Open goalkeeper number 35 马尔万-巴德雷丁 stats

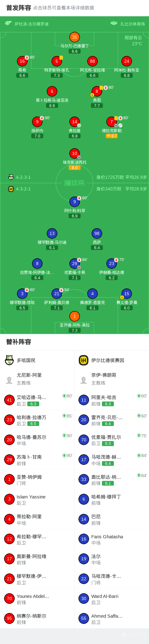[x=75, y=37]
